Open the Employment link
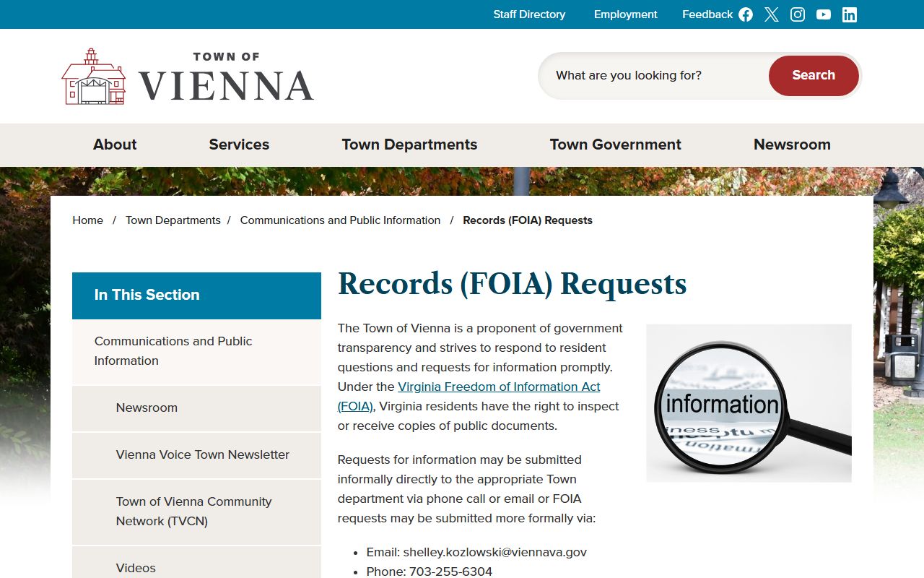The height and width of the screenshot is (578, 924). pos(625,14)
